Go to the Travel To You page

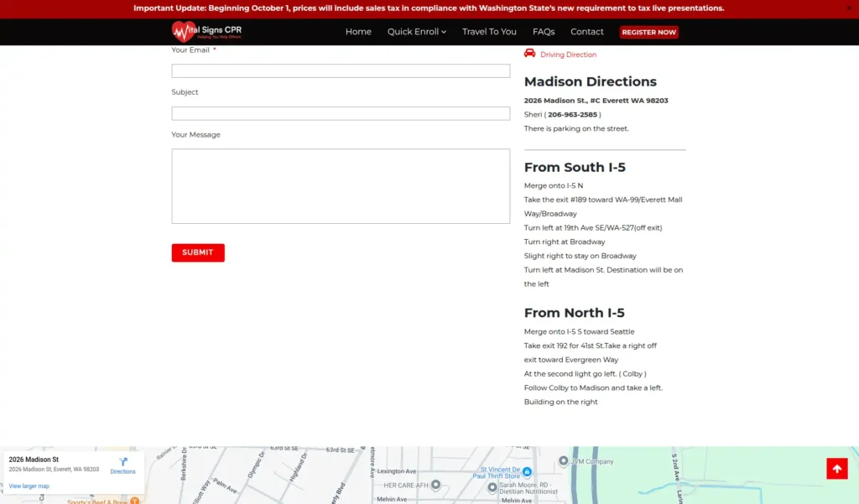point(489,32)
